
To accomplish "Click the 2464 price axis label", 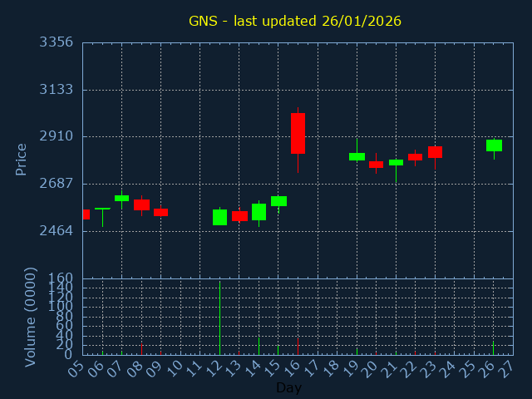I will [56, 230].
